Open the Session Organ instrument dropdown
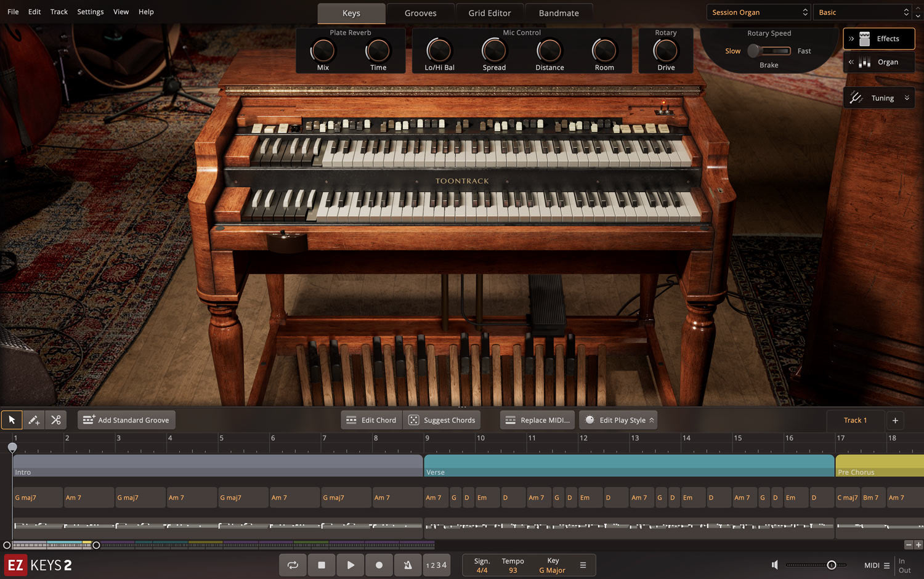Image resolution: width=924 pixels, height=579 pixels. click(x=758, y=12)
